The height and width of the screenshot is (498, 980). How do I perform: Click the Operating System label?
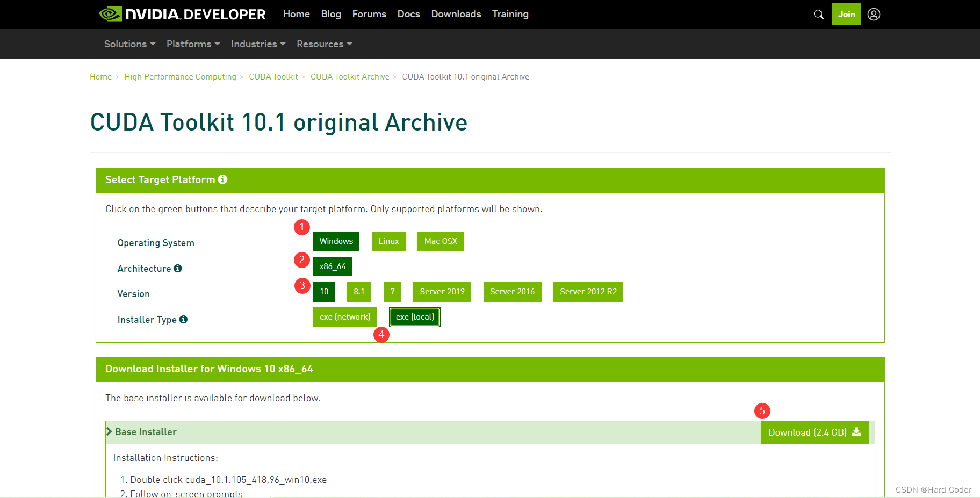click(x=156, y=243)
